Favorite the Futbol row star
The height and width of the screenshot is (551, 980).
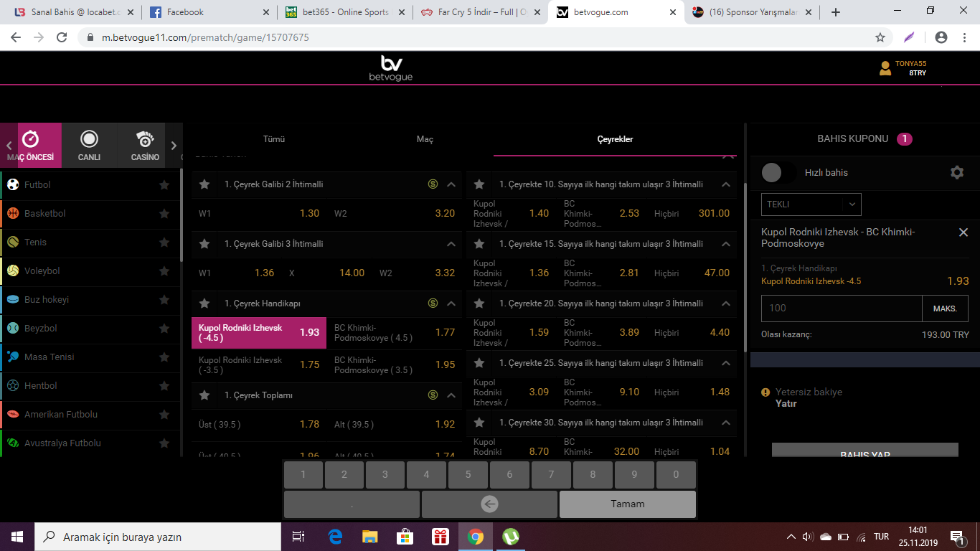tap(164, 185)
